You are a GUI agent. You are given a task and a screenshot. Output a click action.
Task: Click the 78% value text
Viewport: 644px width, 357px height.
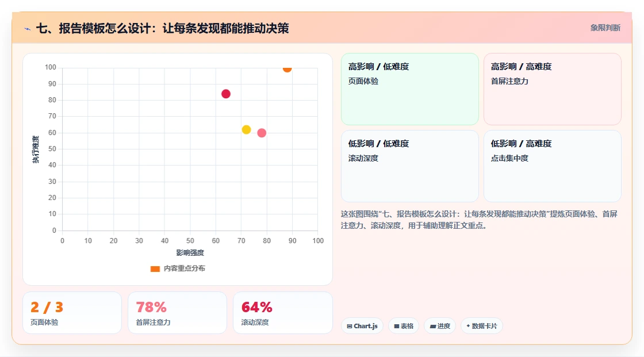pyautogui.click(x=151, y=307)
